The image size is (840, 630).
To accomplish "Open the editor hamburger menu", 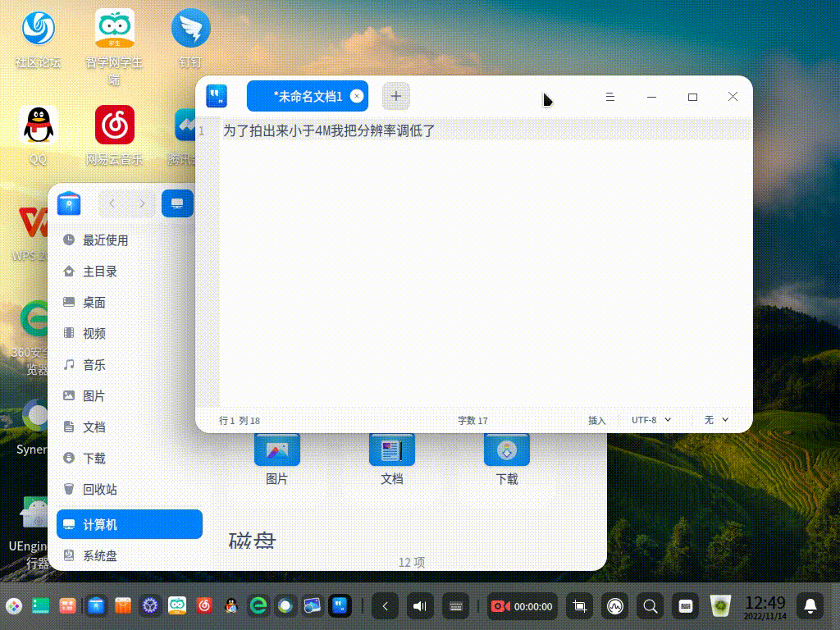I will (x=610, y=96).
